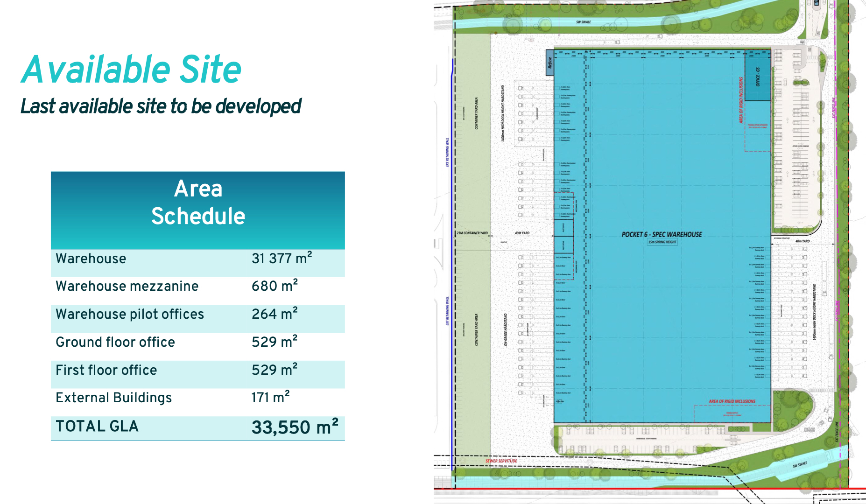This screenshot has width=866, height=504.
Task: Click the 'Refuse' block on site plan
Action: 550,63
